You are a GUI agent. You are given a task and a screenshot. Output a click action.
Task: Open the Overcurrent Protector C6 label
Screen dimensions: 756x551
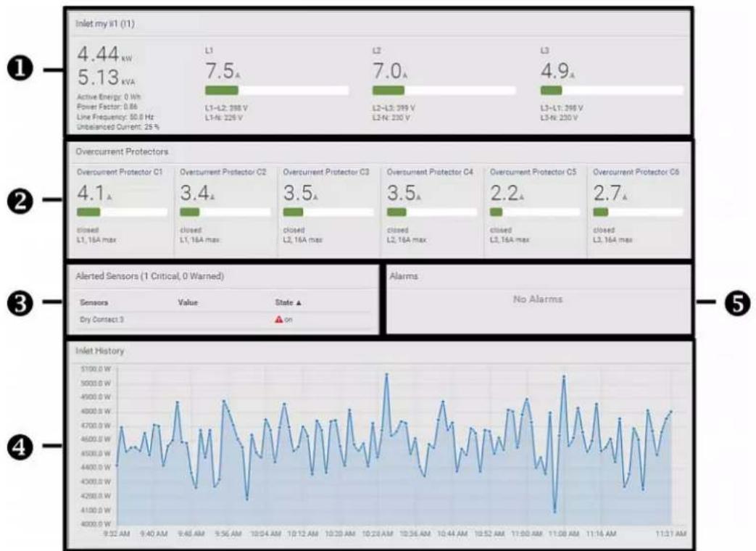point(636,172)
